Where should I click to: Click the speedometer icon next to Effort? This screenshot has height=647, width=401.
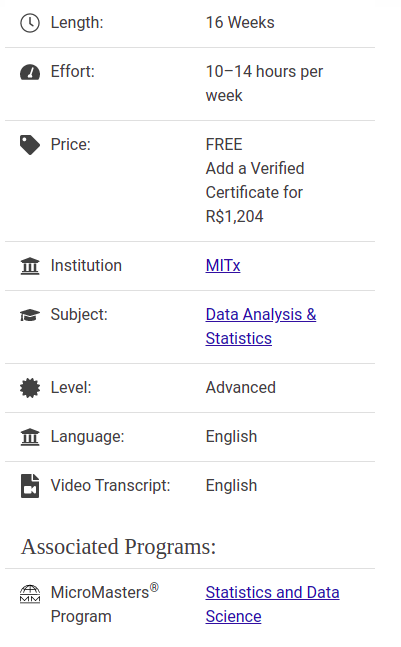tap(30, 72)
